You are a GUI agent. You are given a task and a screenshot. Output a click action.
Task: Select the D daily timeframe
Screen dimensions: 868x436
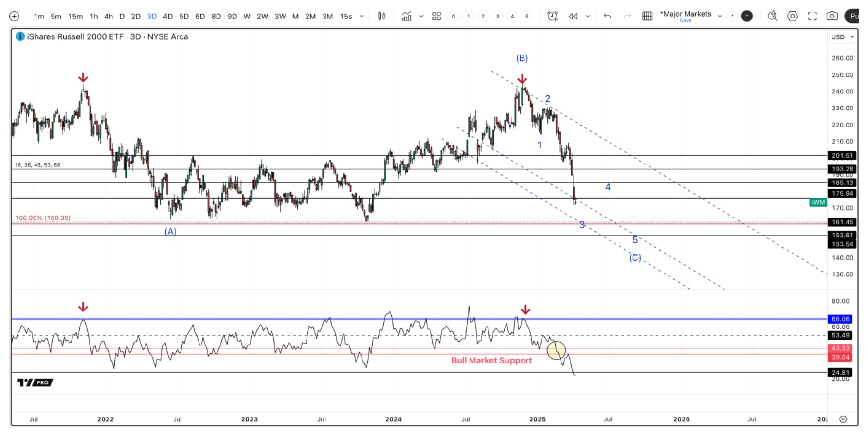point(122,16)
